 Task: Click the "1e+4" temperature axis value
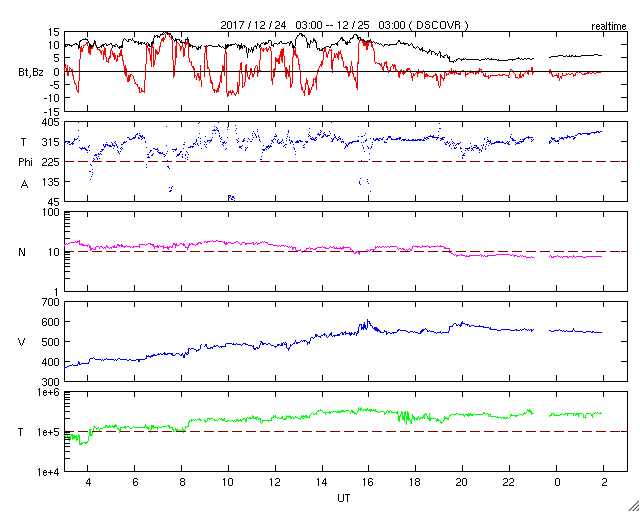click(48, 472)
